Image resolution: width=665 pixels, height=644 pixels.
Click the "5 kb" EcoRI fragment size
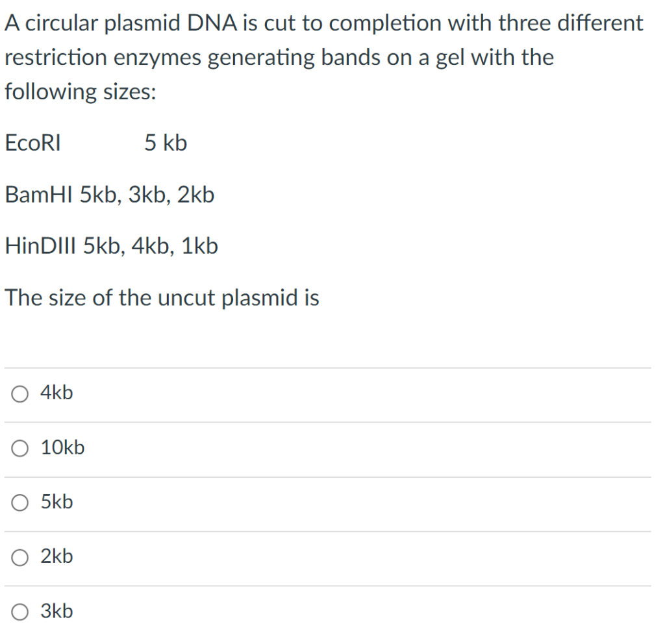click(166, 143)
